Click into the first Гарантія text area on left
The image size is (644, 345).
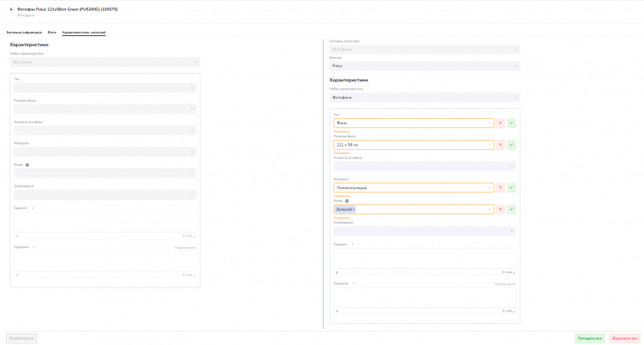pyautogui.click(x=105, y=222)
